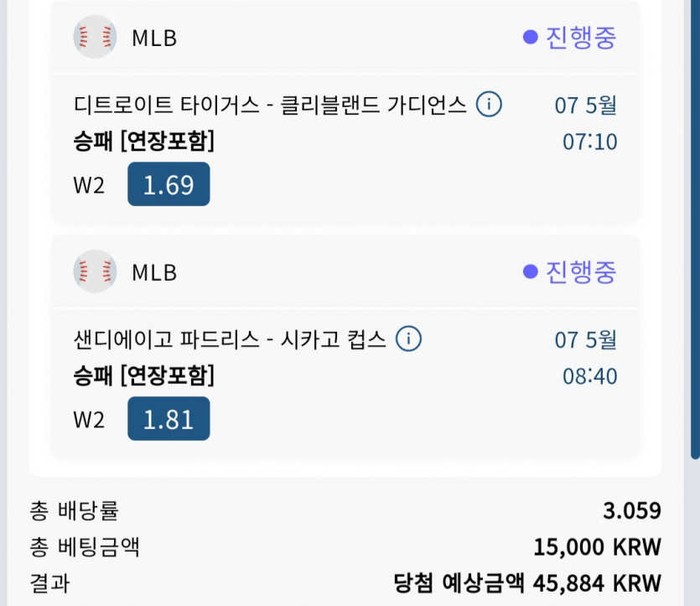Open the 디트로이트 타이거스 match title
The height and width of the screenshot is (606, 700).
(x=270, y=106)
